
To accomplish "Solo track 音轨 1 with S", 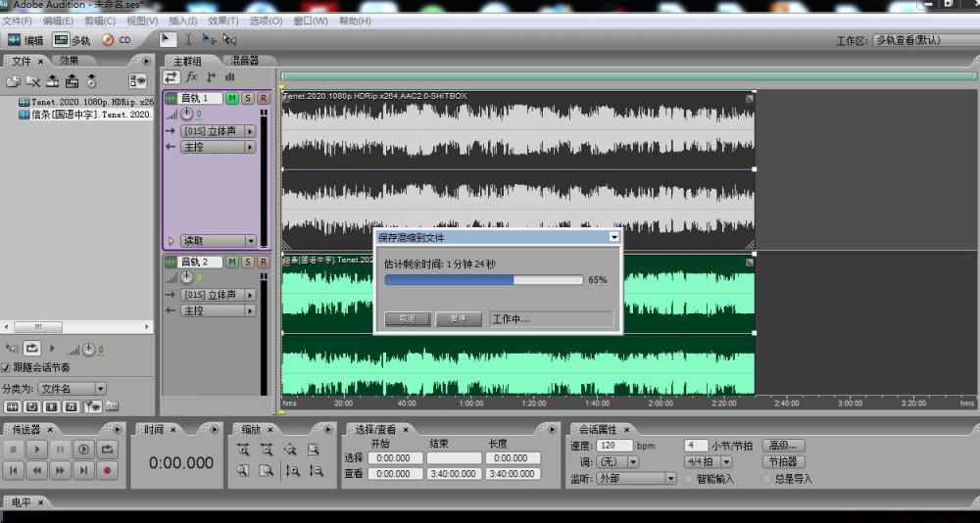I will pos(248,98).
